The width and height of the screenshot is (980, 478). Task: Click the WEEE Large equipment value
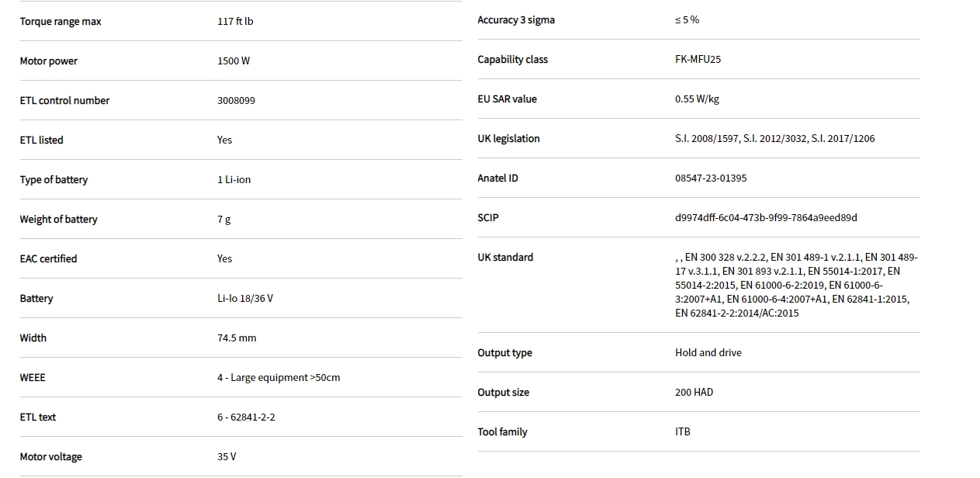tap(278, 378)
